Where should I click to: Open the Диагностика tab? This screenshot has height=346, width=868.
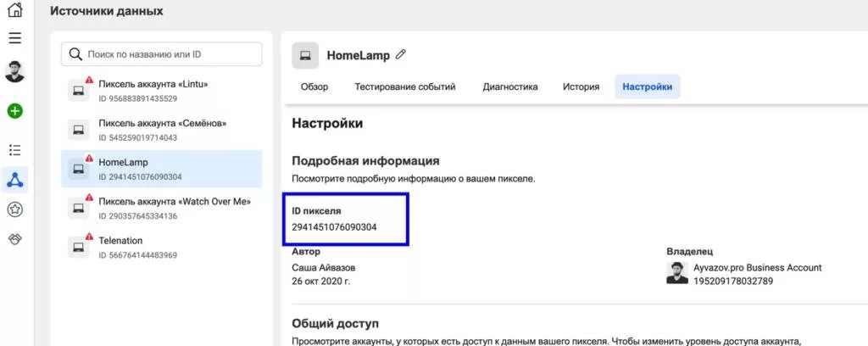510,86
